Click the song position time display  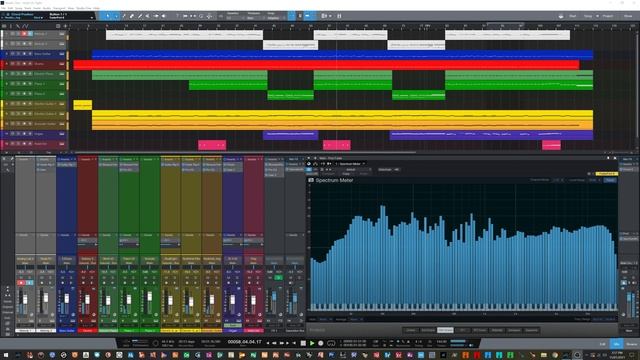click(x=244, y=342)
